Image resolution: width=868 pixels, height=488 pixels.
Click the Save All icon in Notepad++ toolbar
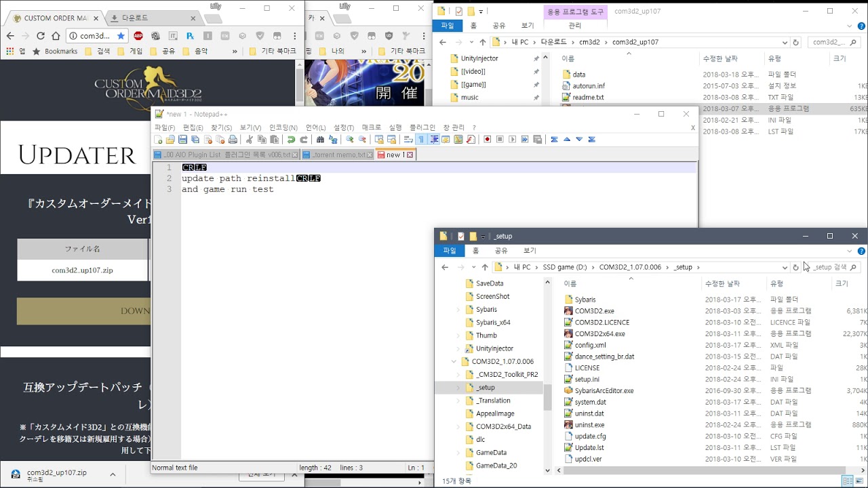pos(195,140)
